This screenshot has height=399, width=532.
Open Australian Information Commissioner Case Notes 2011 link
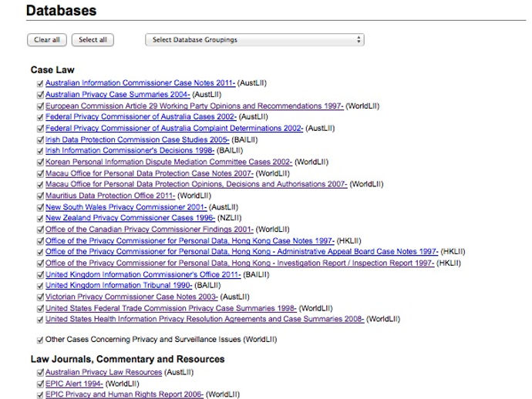(140, 83)
